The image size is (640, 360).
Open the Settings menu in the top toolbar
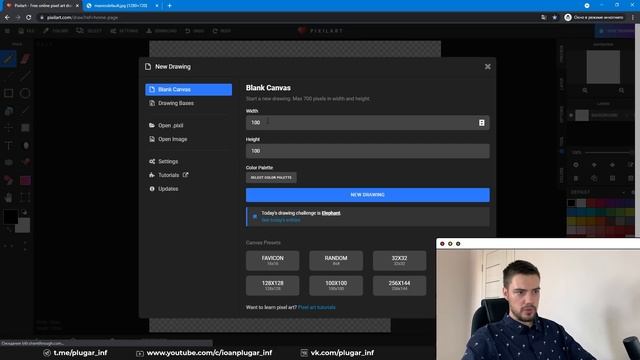(x=124, y=31)
